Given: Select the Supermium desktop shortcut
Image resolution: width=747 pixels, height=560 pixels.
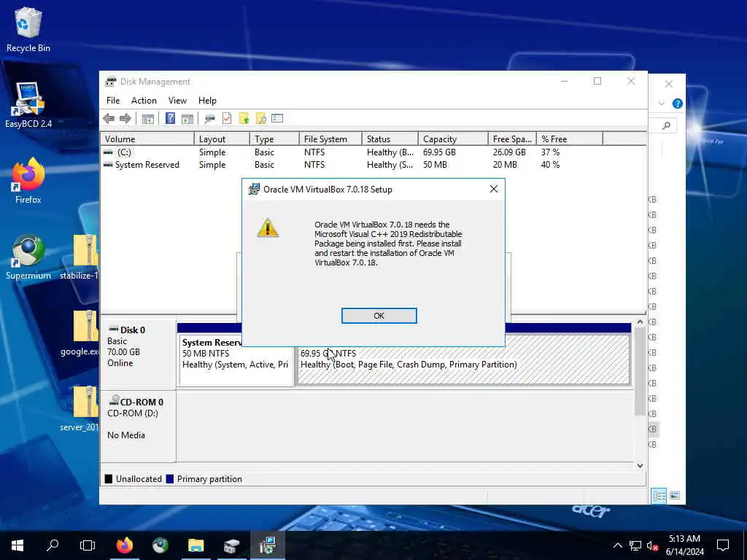Looking at the screenshot, I should 28,257.
